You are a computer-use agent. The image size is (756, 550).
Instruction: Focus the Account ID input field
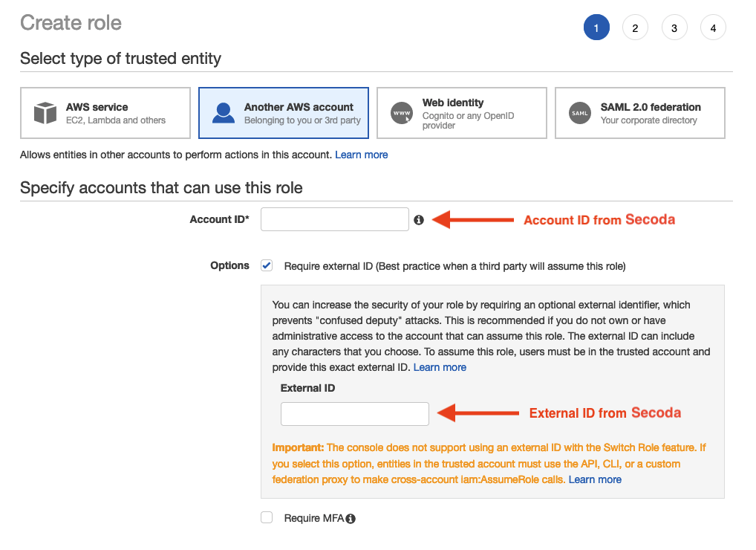point(334,219)
